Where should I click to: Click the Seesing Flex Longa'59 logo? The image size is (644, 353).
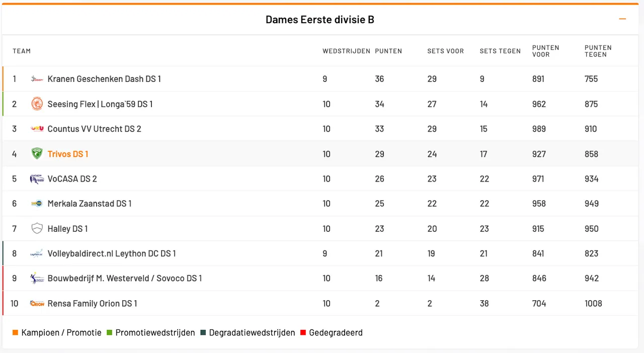[37, 104]
